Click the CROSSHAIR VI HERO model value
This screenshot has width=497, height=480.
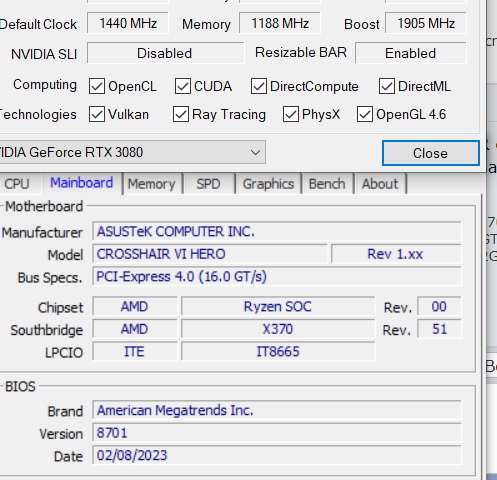tap(210, 254)
